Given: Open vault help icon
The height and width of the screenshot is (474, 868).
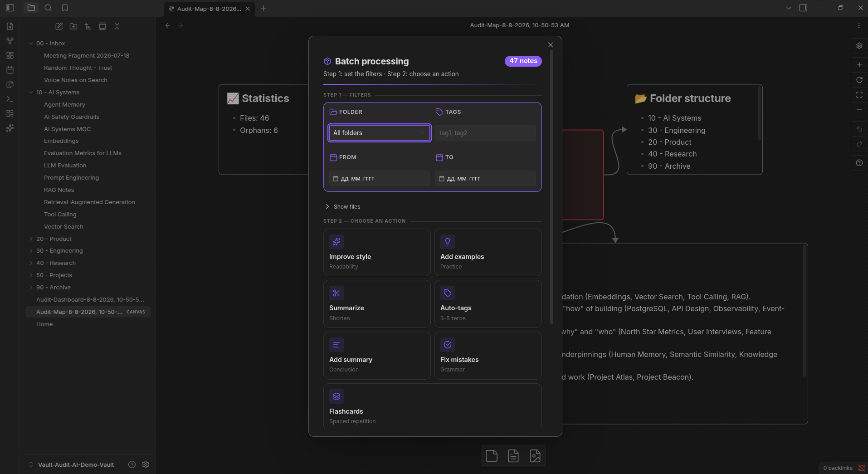Looking at the screenshot, I should (132, 464).
